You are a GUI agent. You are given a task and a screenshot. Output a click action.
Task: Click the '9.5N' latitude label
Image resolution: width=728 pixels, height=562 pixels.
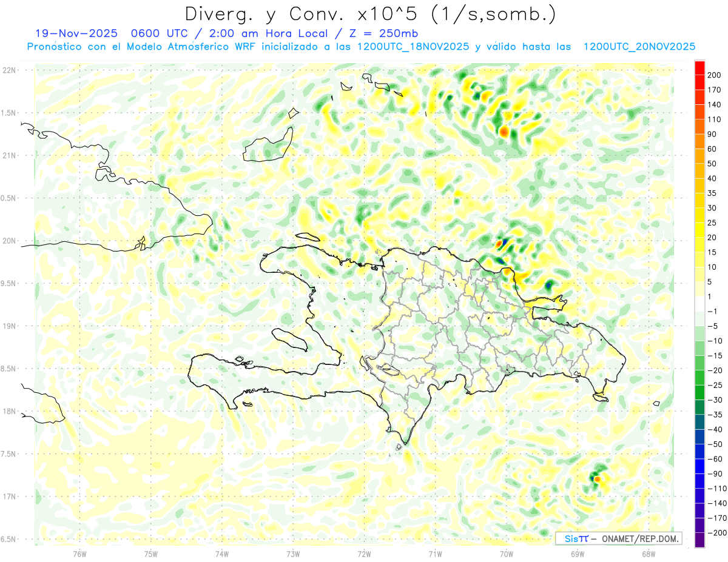(x=8, y=284)
